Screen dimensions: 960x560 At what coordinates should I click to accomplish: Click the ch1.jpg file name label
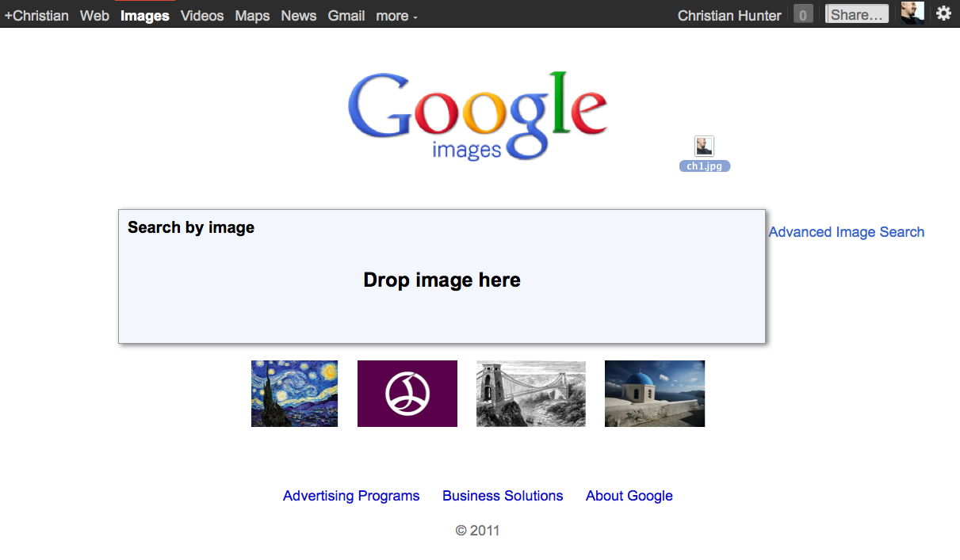pyautogui.click(x=705, y=166)
